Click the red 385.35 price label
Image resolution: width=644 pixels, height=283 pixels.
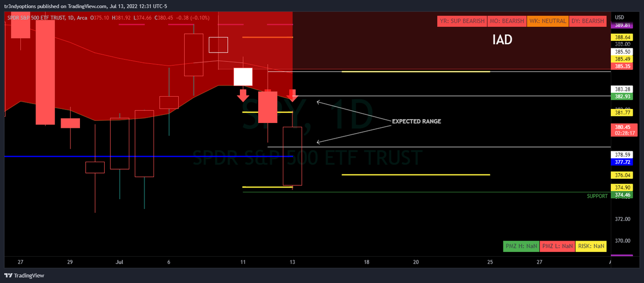pos(623,66)
